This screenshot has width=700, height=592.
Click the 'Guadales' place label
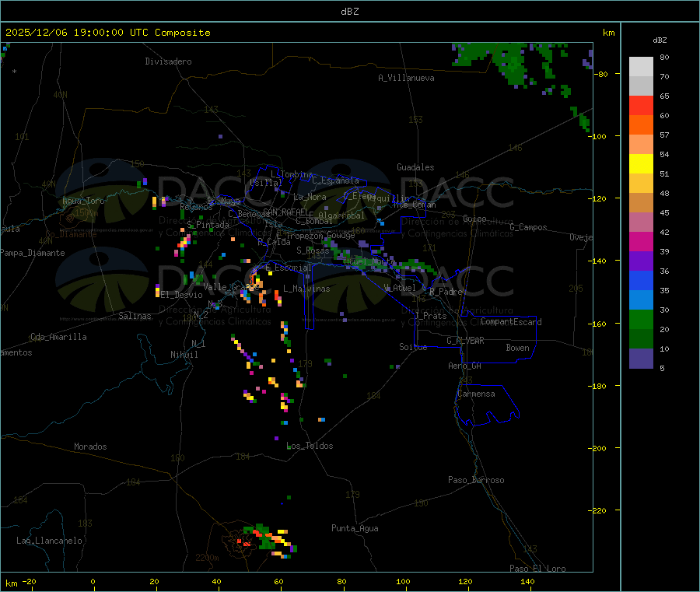coord(415,167)
